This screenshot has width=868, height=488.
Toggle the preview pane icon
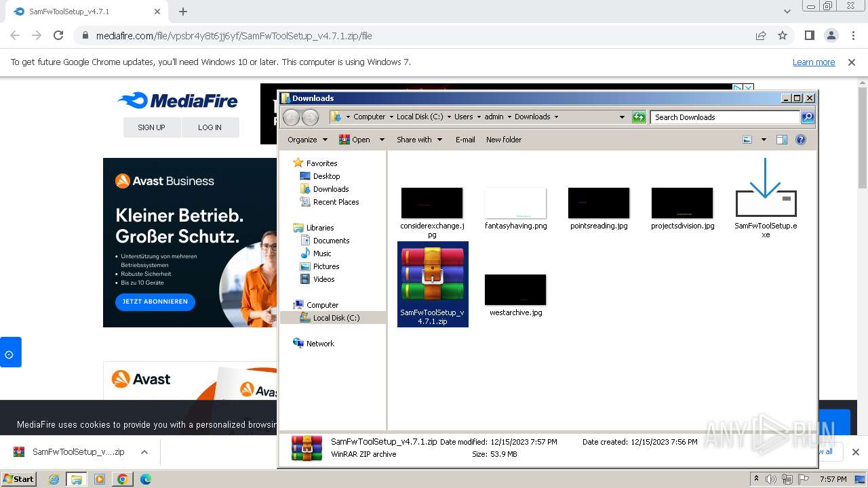[782, 140]
